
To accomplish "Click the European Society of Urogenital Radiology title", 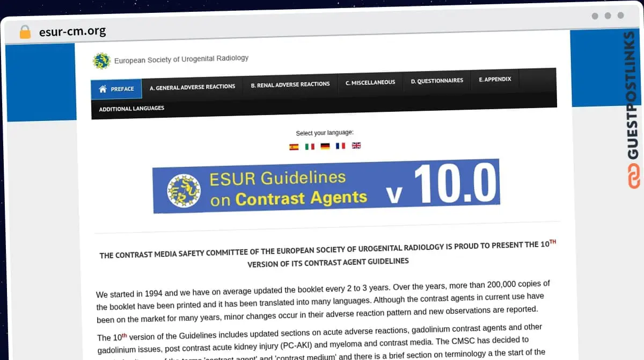I will point(181,59).
